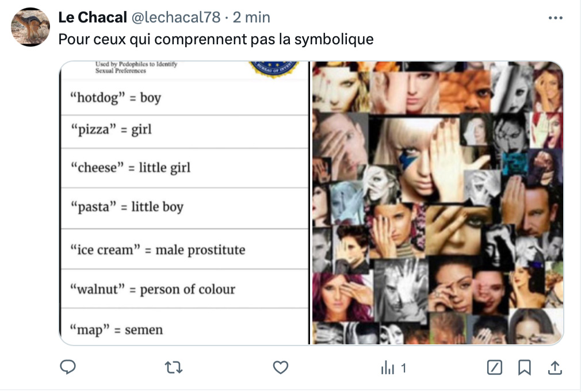The height and width of the screenshot is (392, 581).
Task: Click the slashed-square Grok icon
Action: pyautogui.click(x=495, y=367)
